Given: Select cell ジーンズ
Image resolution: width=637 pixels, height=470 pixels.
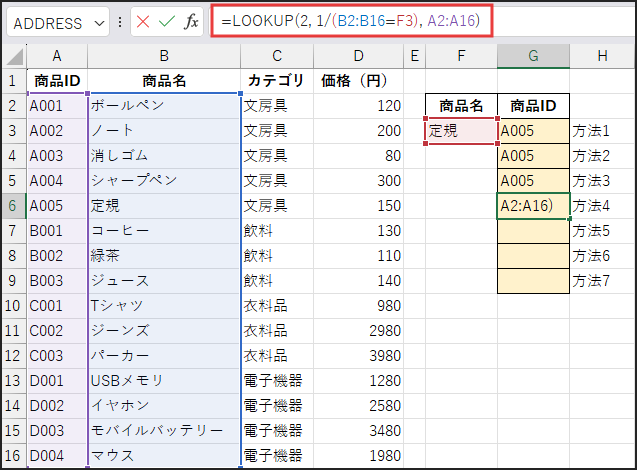Looking at the screenshot, I should [x=164, y=331].
